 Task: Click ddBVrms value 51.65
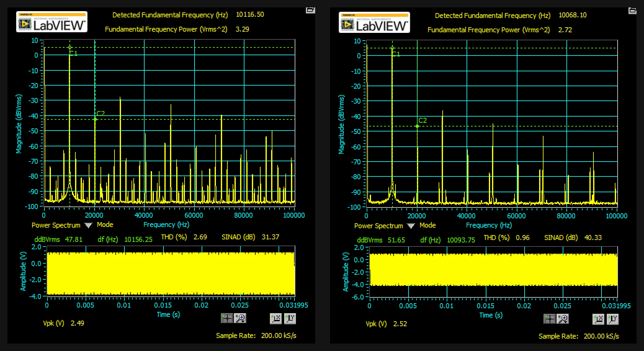pyautogui.click(x=396, y=240)
